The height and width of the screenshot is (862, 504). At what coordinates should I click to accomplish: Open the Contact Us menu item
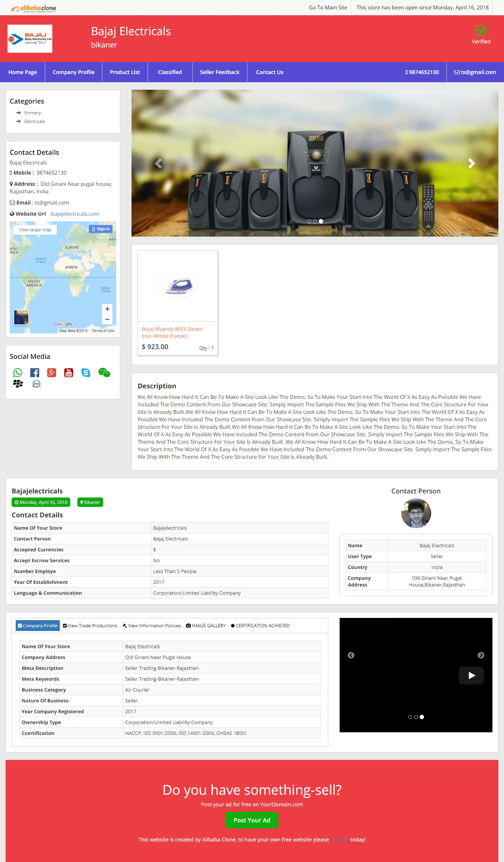[x=270, y=72]
